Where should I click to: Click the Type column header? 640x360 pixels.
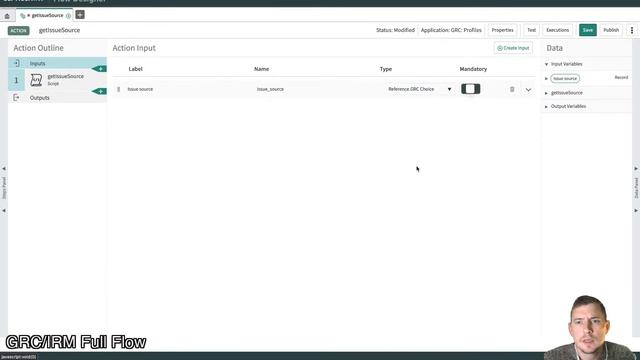click(386, 69)
